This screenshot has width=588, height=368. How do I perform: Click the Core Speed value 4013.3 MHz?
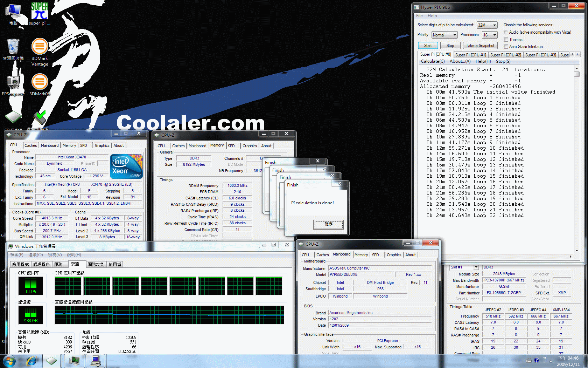(x=52, y=218)
